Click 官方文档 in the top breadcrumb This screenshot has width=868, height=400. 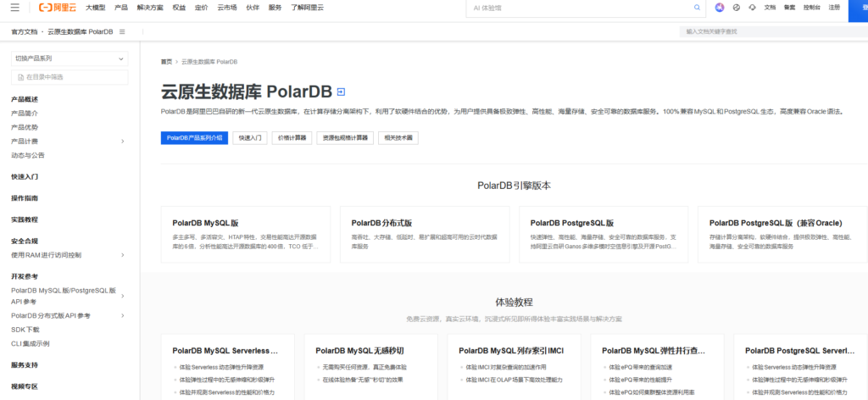pos(25,31)
